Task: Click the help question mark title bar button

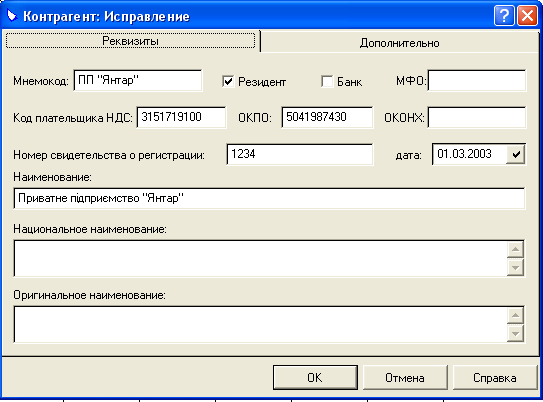Action: (x=504, y=16)
